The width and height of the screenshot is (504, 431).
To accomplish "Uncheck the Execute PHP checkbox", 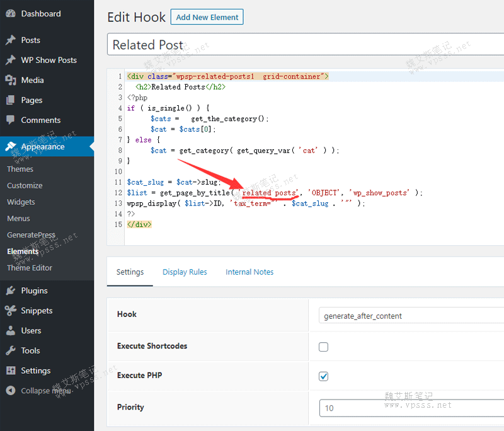I will (323, 376).
